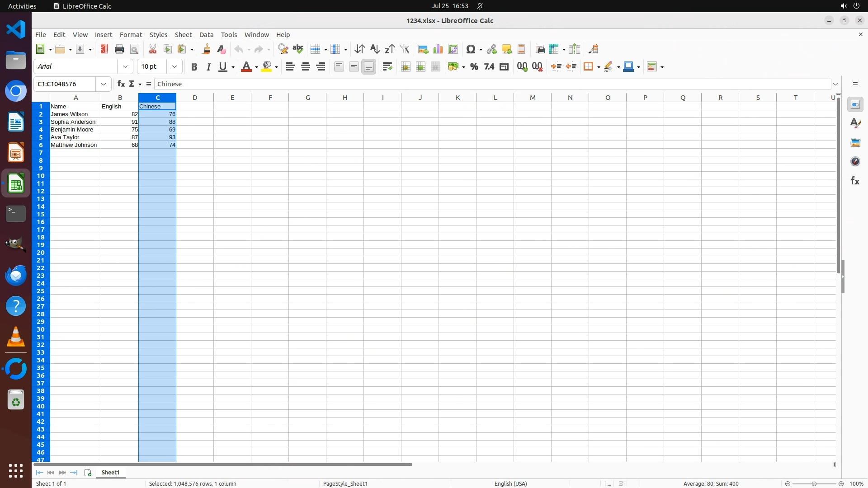Screen dimensions: 868x488
Task: Expand the Font Name dropdown
Action: click(125, 67)
